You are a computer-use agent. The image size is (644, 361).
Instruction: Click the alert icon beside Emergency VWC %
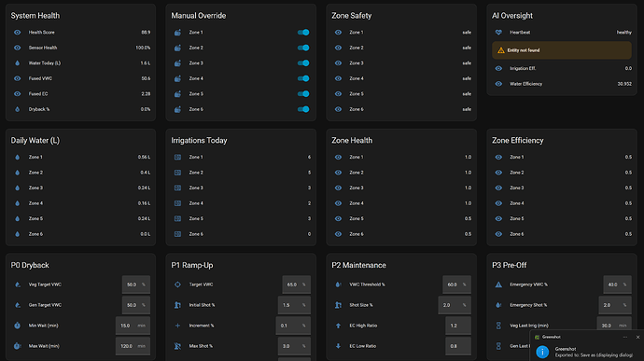(x=498, y=285)
